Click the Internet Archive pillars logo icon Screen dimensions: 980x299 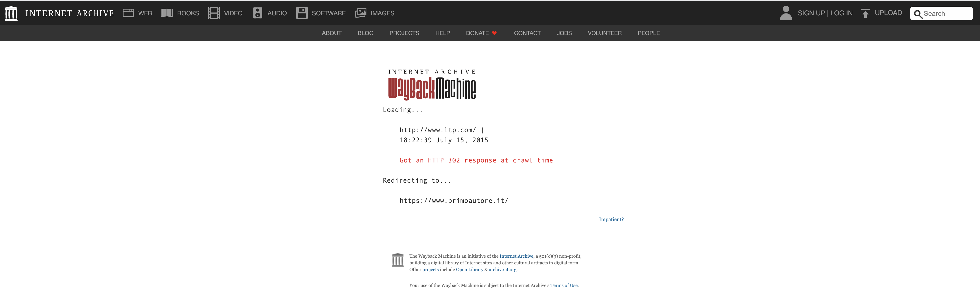click(11, 13)
